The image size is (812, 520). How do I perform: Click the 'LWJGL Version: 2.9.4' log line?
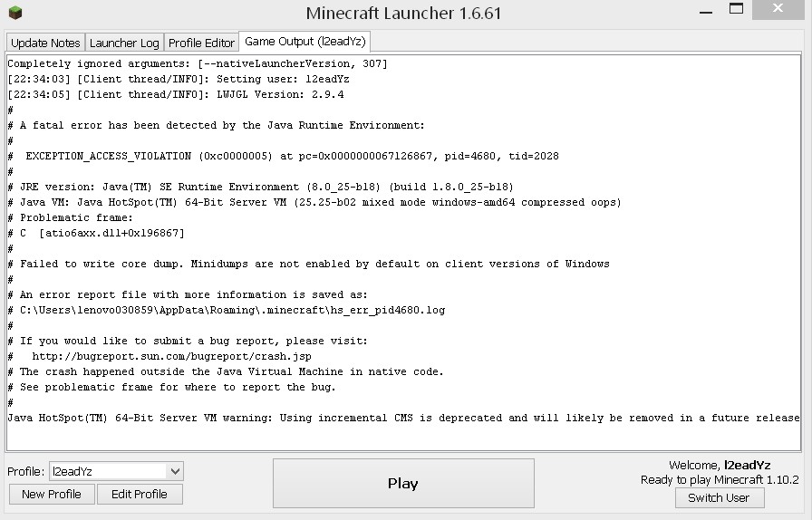(x=176, y=94)
